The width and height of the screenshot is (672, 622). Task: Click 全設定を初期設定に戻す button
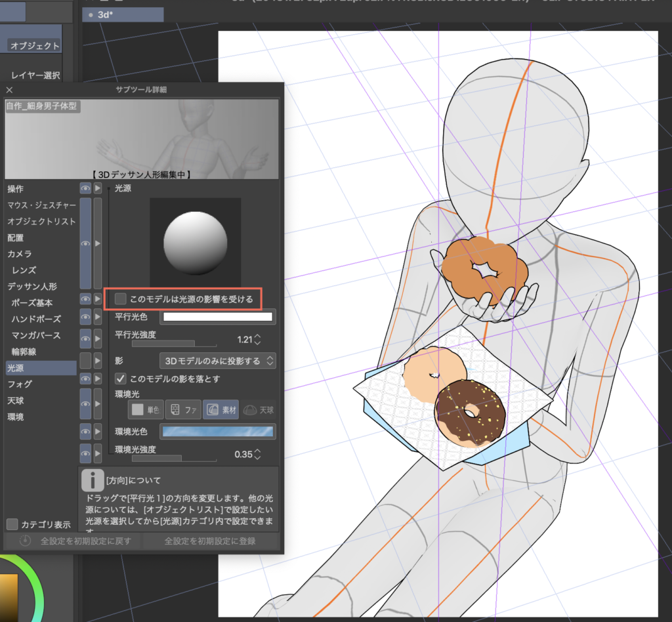click(x=77, y=541)
